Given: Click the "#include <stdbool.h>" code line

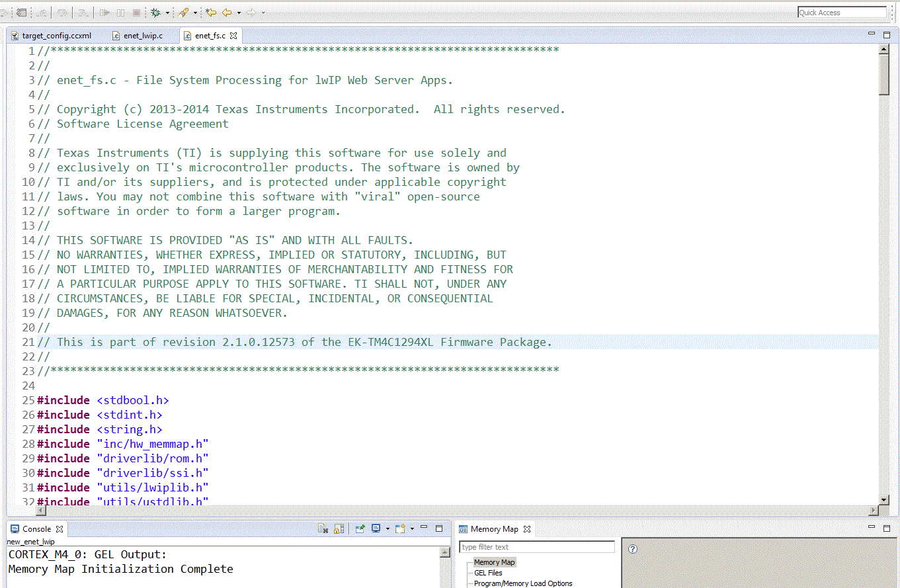Looking at the screenshot, I should 103,400.
